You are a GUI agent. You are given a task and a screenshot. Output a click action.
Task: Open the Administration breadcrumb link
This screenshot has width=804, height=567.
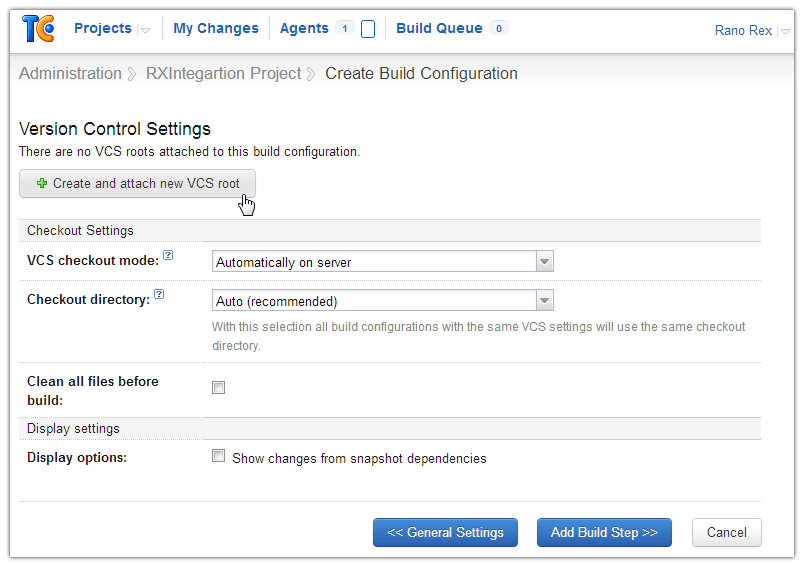pos(70,73)
